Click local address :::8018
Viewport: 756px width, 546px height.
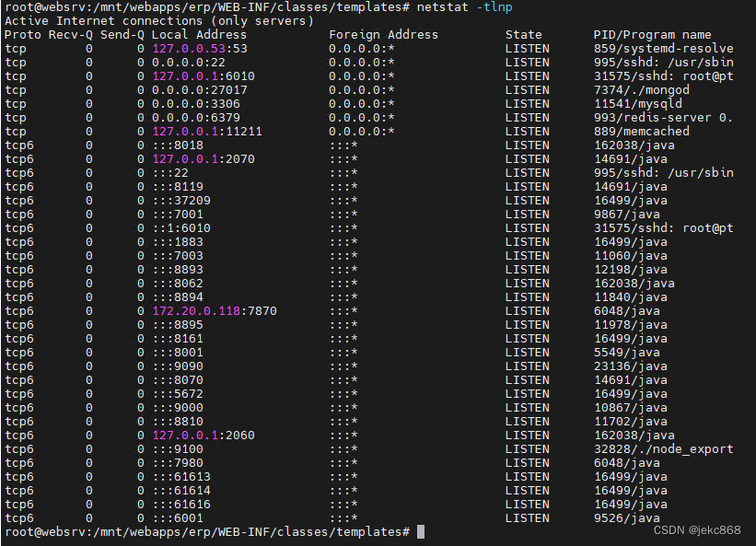[x=178, y=145]
